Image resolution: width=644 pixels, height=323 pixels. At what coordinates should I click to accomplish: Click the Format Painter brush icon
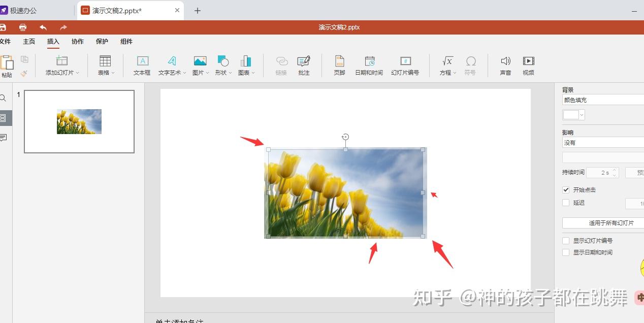click(x=24, y=73)
